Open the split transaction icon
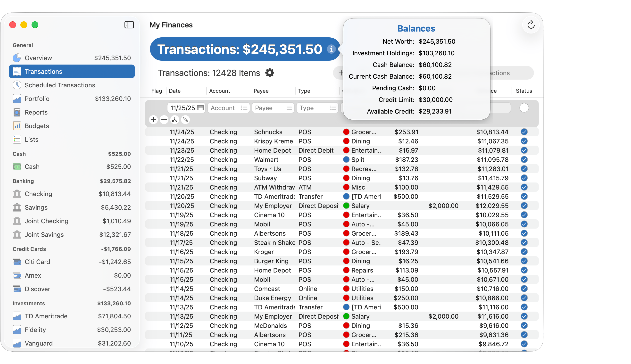Screen dimensions: 631x364 tap(174, 120)
